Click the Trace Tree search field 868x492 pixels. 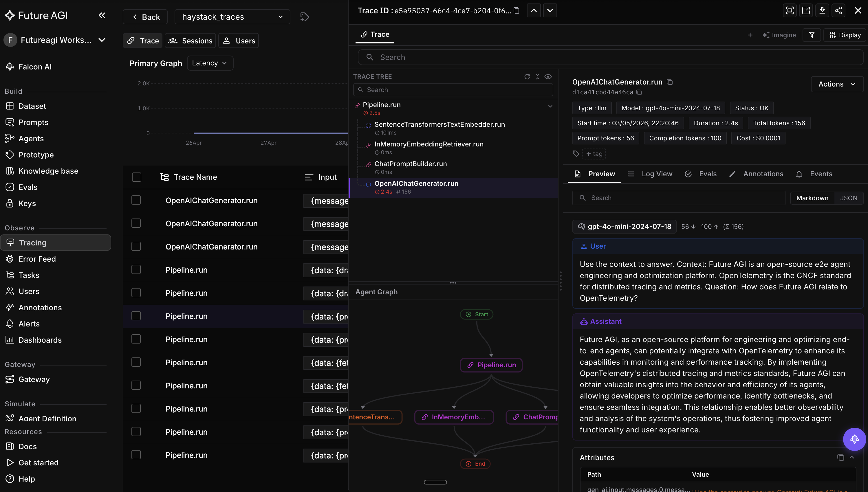[453, 89]
